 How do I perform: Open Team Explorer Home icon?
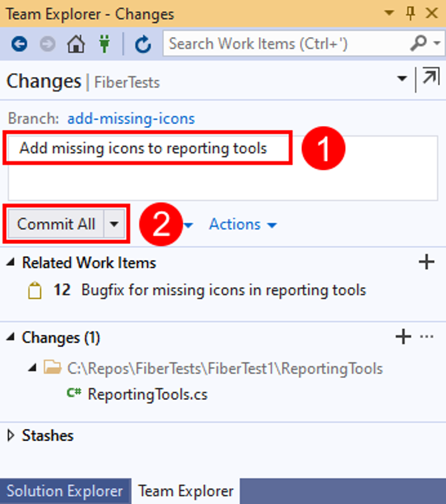(x=76, y=44)
